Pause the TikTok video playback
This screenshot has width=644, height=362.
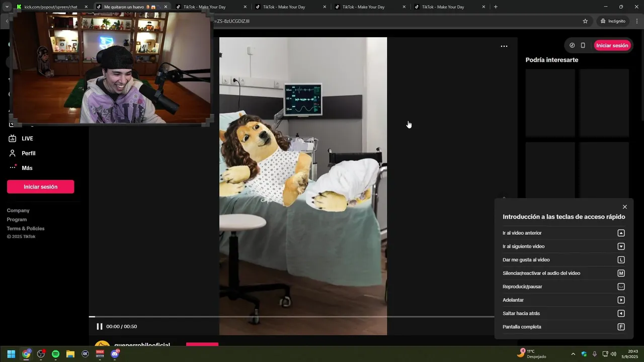click(x=99, y=326)
